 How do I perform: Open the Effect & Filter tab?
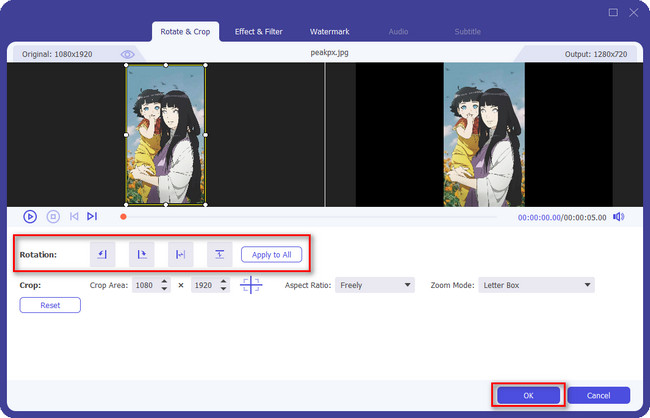pos(259,32)
